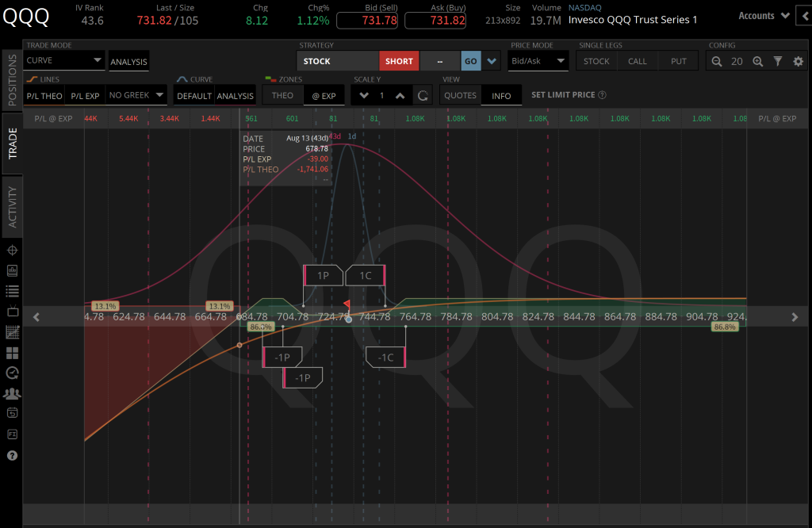The width and height of the screenshot is (812, 528).
Task: Open the people group icon in sidebar
Action: pyautogui.click(x=12, y=394)
